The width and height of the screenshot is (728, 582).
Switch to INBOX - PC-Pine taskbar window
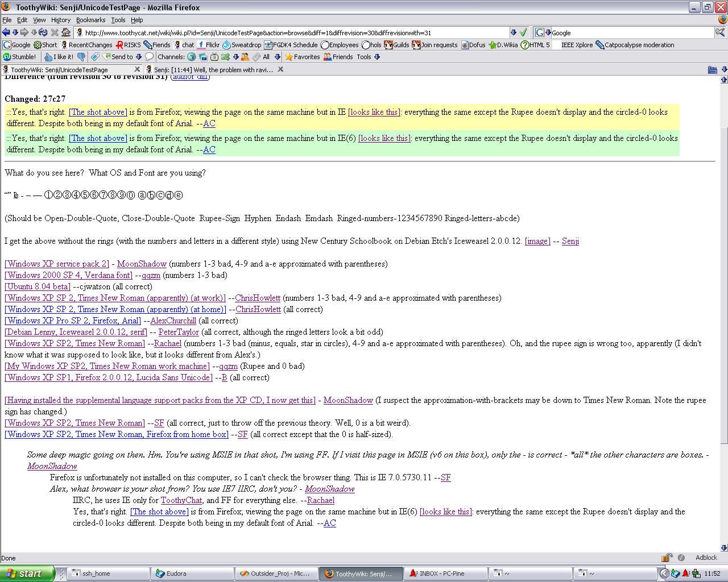446,573
